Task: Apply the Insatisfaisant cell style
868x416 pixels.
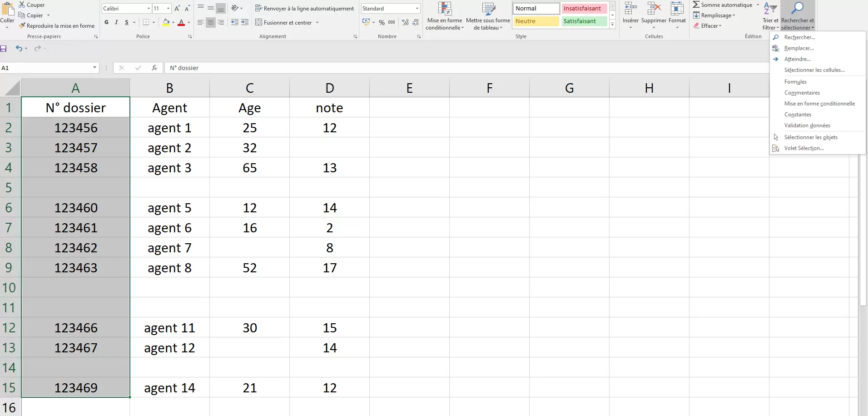Action: tap(585, 8)
